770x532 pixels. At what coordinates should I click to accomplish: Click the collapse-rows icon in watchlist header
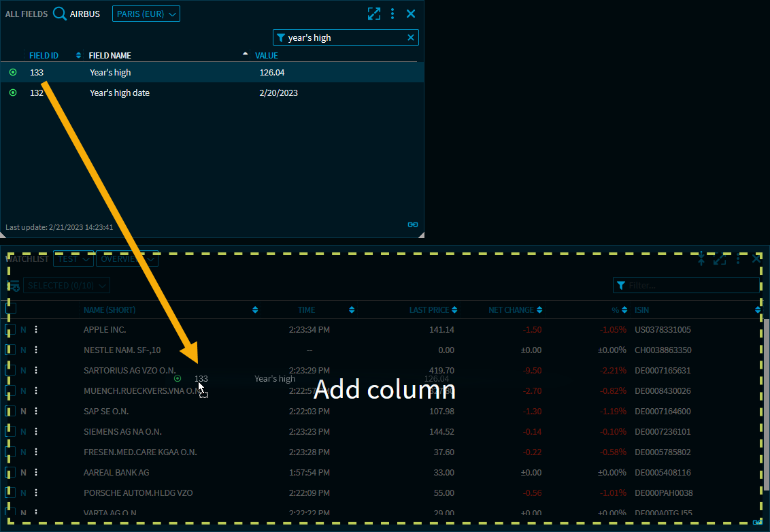[x=701, y=259]
